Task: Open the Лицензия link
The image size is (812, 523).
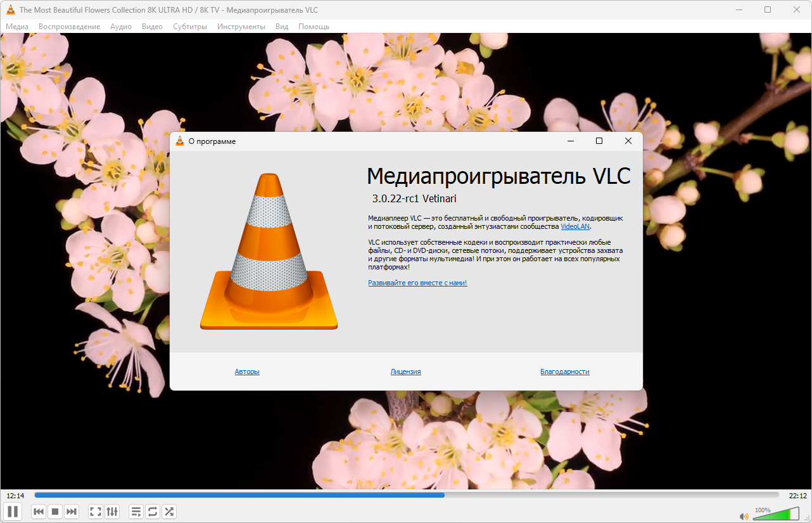Action: pyautogui.click(x=405, y=372)
